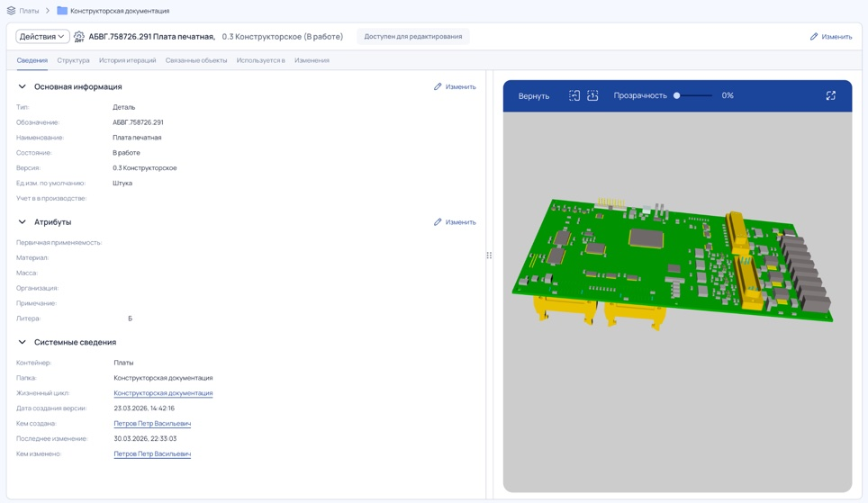The image size is (868, 503).
Task: Collapse the Основная информация section
Action: coord(23,86)
